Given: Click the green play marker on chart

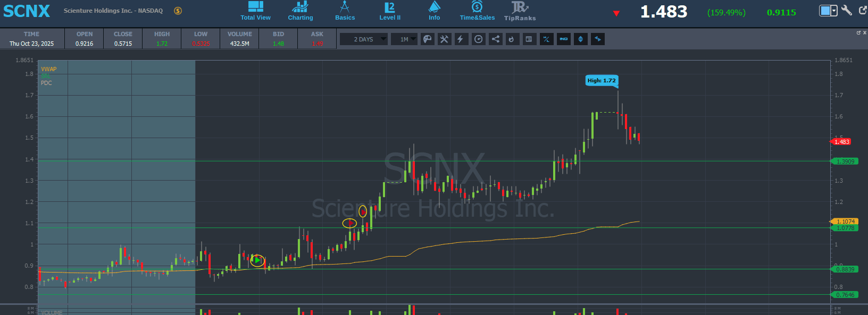Looking at the screenshot, I should coord(257,260).
